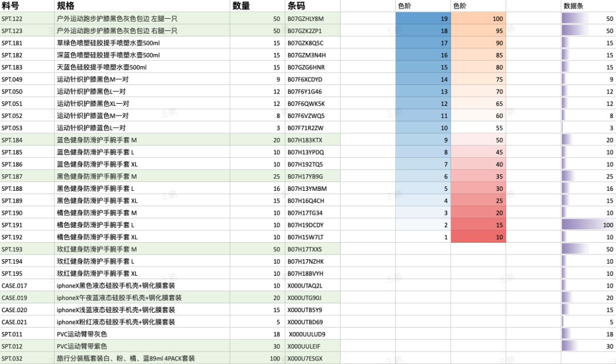Image resolution: width=616 pixels, height=364 pixels.
Task: Click the deep red color scale cell showing 10
Action: (x=478, y=237)
